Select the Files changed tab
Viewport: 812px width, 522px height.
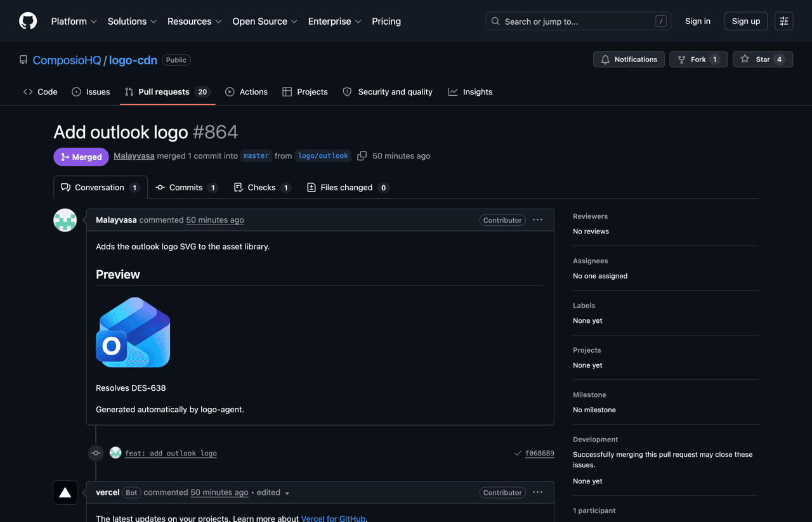(348, 188)
